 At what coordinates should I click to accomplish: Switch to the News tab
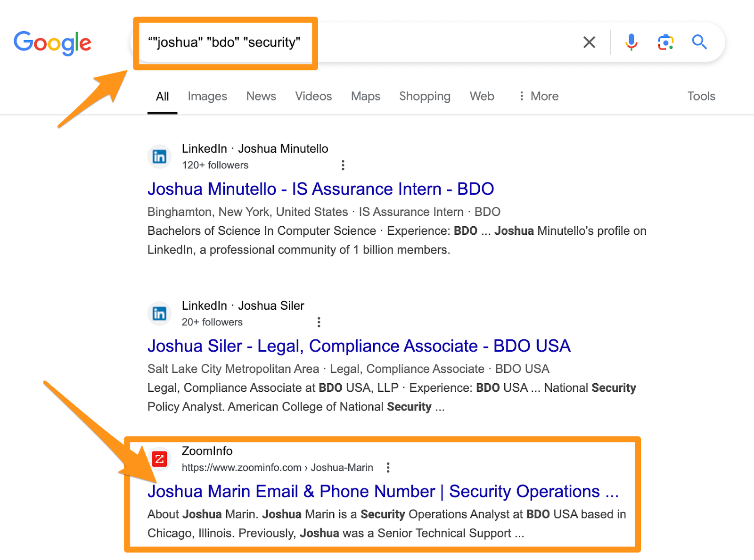(x=261, y=96)
